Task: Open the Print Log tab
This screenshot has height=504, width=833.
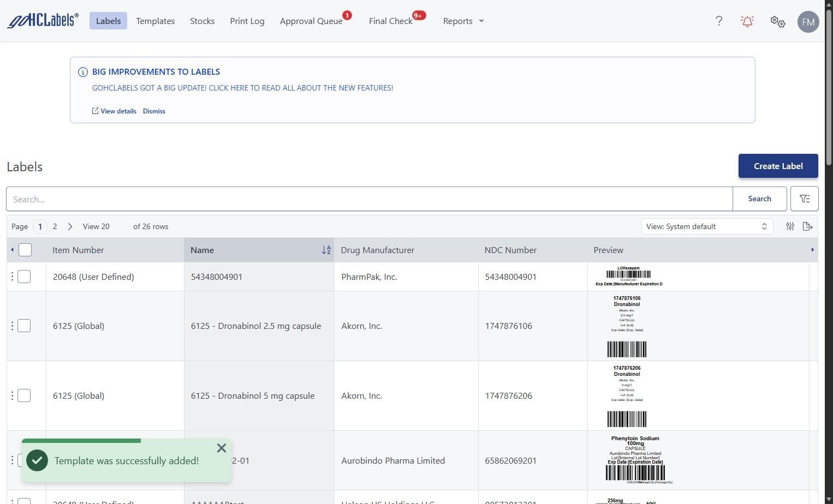Action: 247,21
